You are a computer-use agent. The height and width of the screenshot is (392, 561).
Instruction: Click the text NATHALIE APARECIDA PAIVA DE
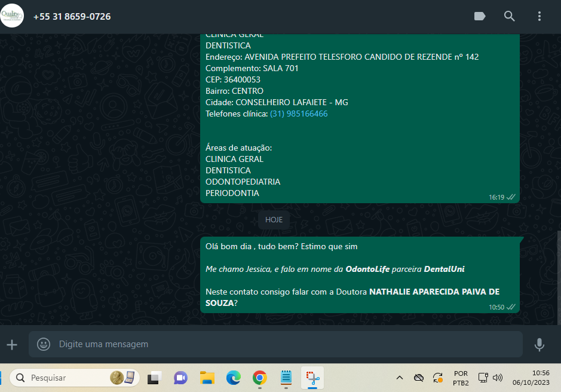434,292
